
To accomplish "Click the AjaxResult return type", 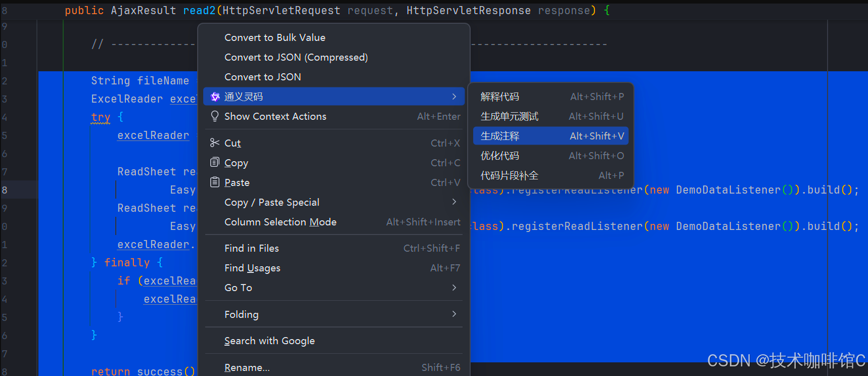I will point(144,11).
